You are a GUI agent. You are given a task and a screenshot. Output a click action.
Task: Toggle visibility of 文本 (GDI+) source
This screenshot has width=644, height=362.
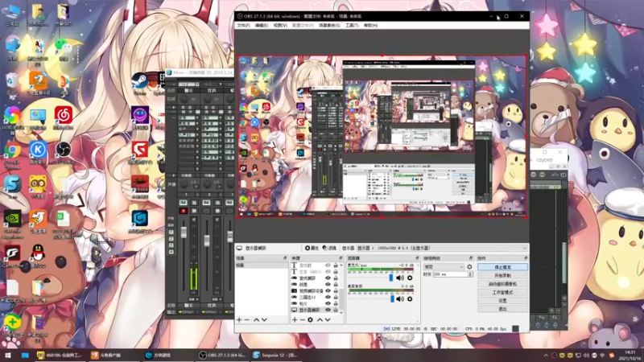point(328,272)
